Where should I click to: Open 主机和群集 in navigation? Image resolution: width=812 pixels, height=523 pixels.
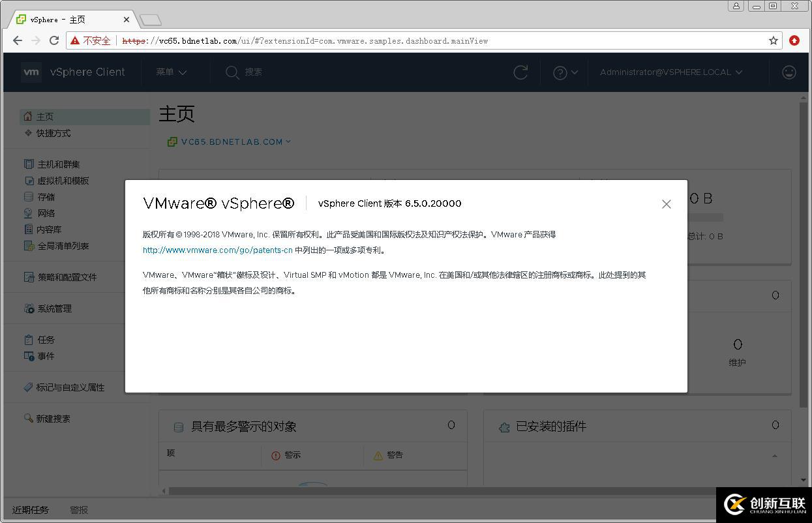tap(59, 164)
